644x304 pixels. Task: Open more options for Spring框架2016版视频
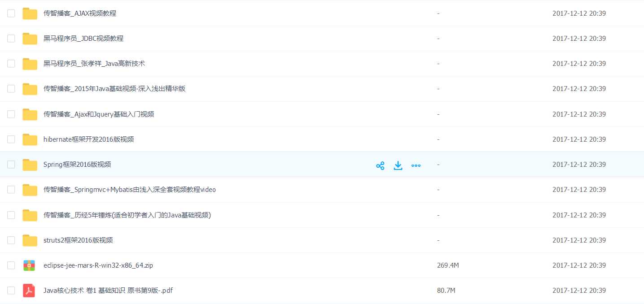click(416, 166)
